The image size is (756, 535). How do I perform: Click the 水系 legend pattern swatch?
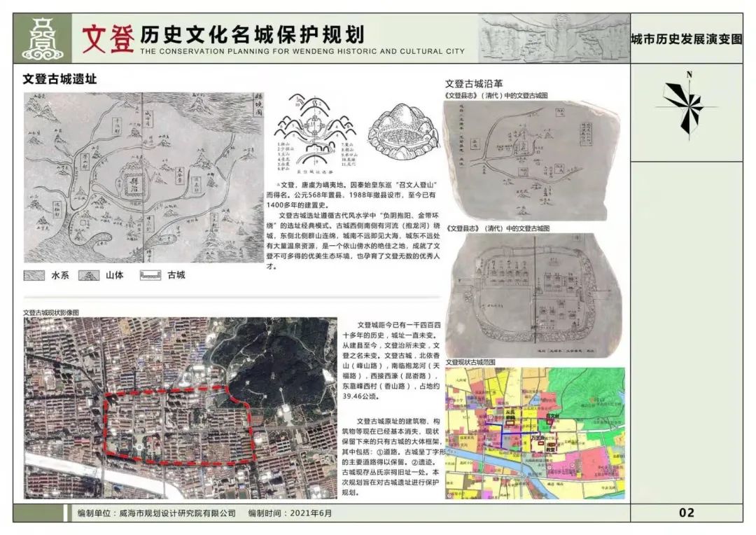click(x=34, y=275)
